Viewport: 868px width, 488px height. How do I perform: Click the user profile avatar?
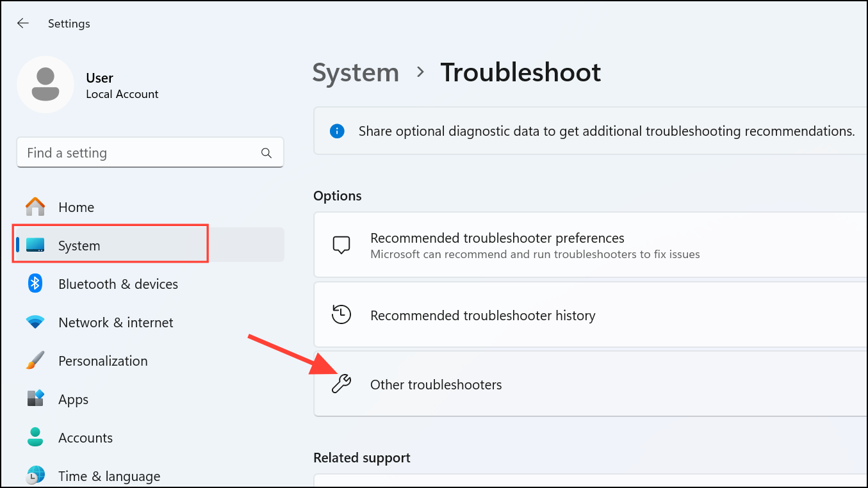pos(45,85)
